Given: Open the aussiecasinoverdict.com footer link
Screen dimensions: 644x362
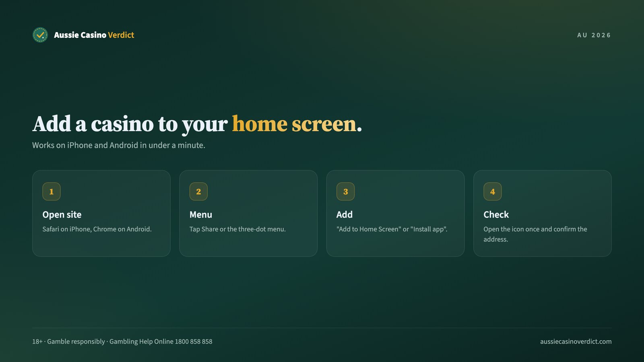Looking at the screenshot, I should 576,341.
